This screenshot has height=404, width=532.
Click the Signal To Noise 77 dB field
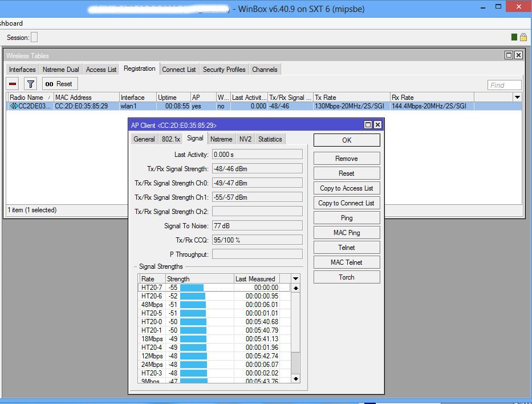point(257,226)
